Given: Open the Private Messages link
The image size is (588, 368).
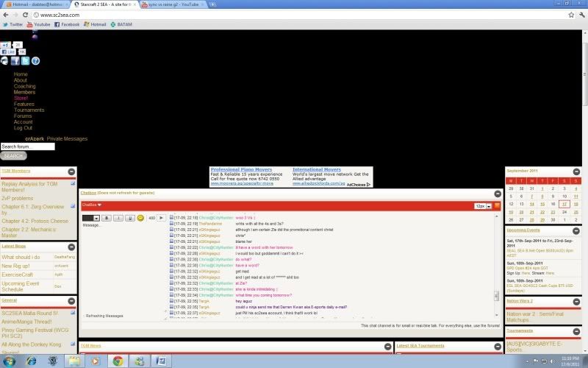Looking at the screenshot, I should click(x=67, y=138).
